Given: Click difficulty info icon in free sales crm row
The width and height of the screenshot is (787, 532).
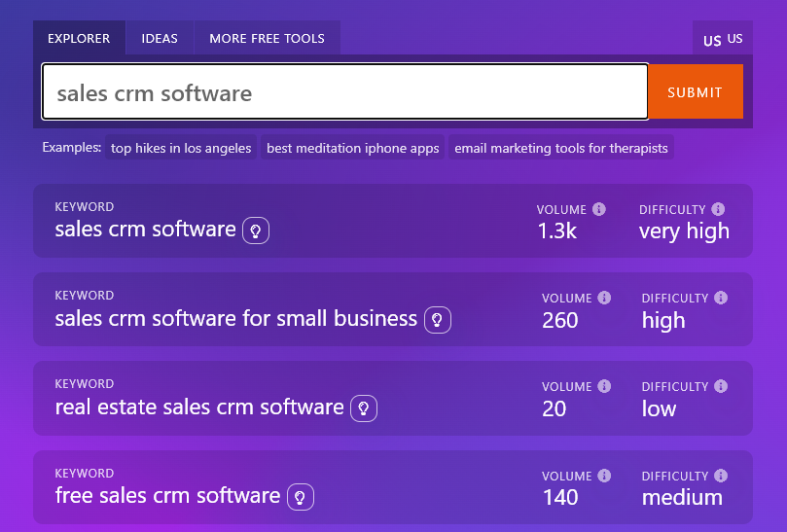Looking at the screenshot, I should coord(721,476).
